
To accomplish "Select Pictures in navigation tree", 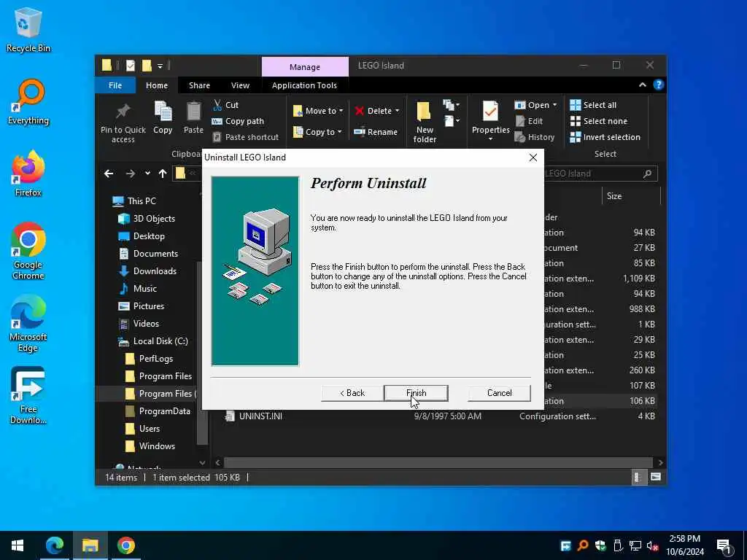I will pos(141,306).
